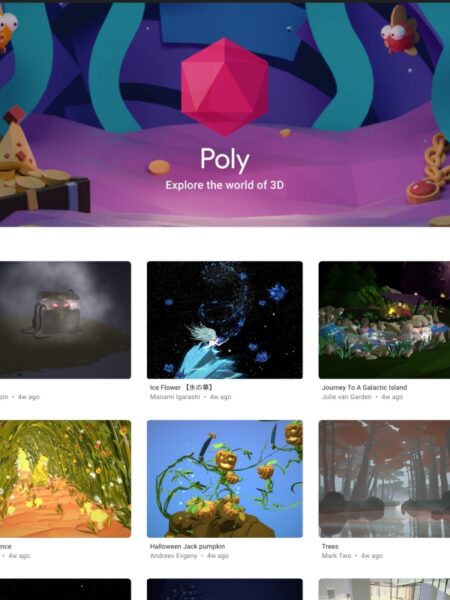
Task: Open the room interior thumbnail in the bottom row
Action: pos(384,589)
